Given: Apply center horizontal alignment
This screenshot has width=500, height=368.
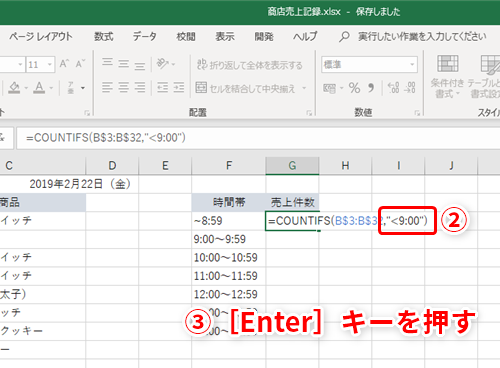Looking at the screenshot, I should tap(123, 88).
